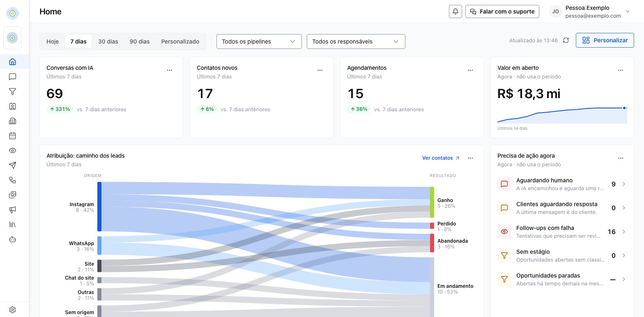Select the 30 dias period tab
644x317 pixels.
coord(108,41)
